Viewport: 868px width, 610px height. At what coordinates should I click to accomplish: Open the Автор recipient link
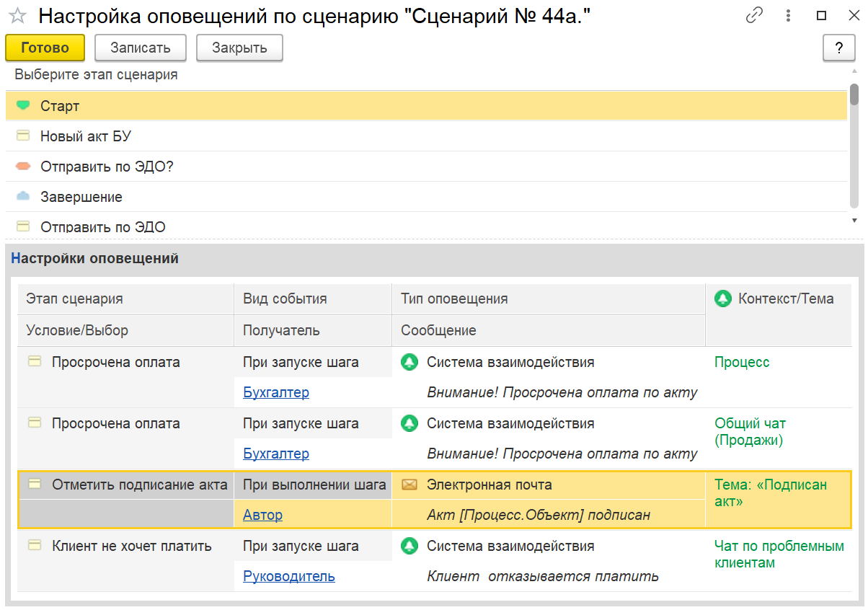pyautogui.click(x=262, y=515)
